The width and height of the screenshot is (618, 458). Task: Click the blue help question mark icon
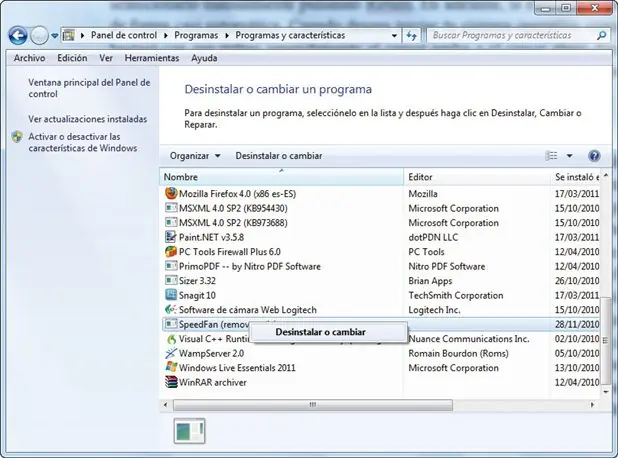click(594, 156)
